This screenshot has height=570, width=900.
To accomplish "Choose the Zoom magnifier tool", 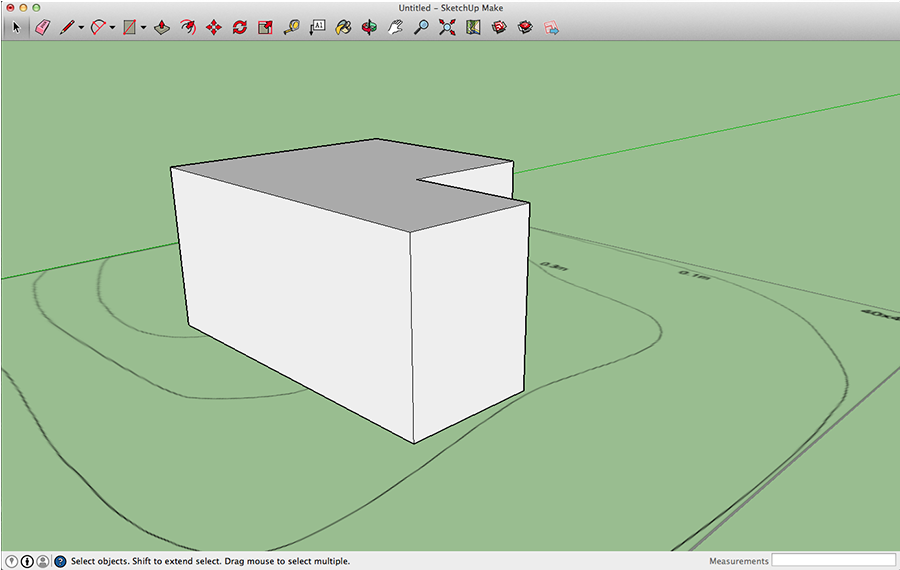I will [x=421, y=27].
